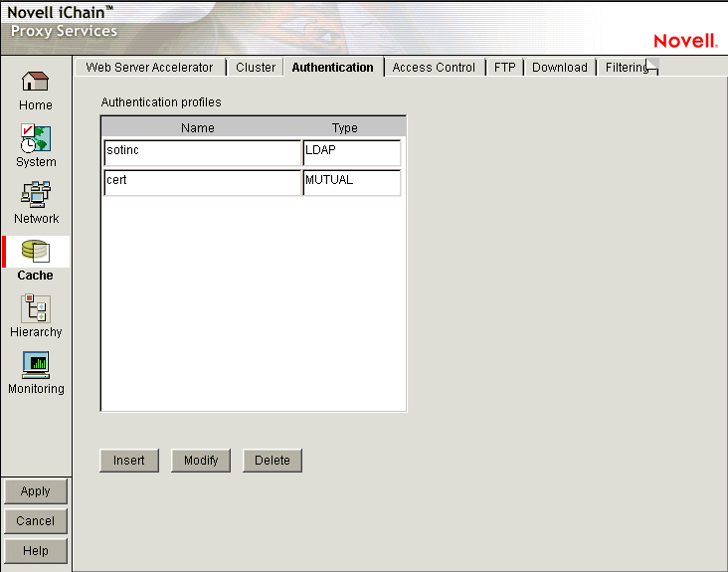Click the Delete button

click(273, 461)
